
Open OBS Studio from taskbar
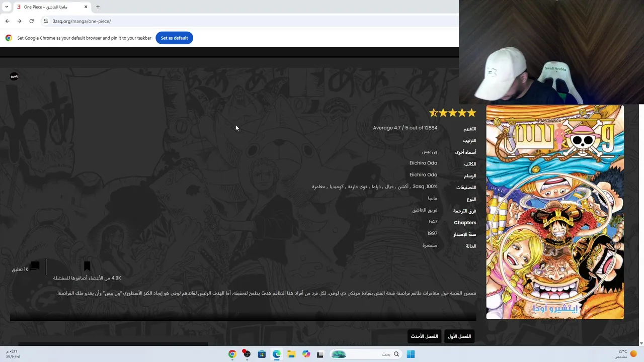[247, 354]
